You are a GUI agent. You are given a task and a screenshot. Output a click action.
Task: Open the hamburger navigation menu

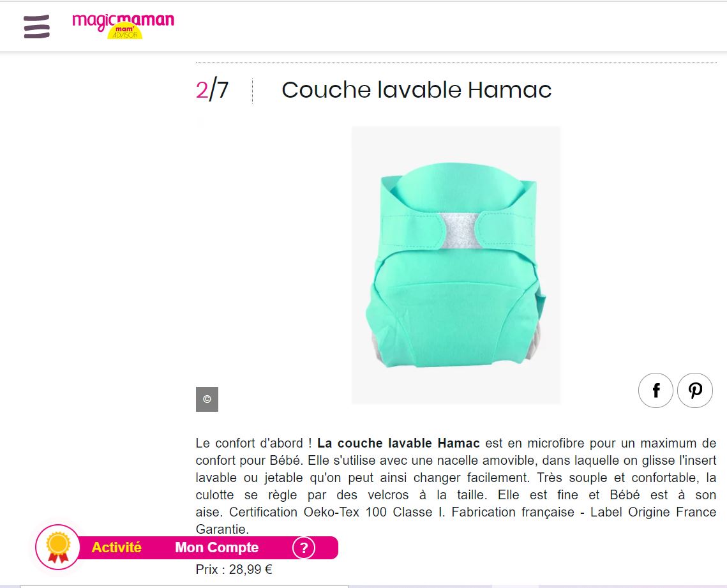(36, 26)
